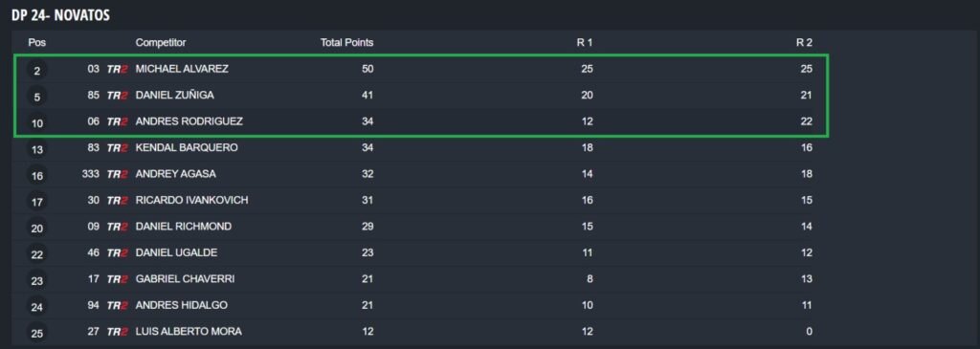Sort by Total Points column header
The image size is (980, 349).
pos(346,42)
